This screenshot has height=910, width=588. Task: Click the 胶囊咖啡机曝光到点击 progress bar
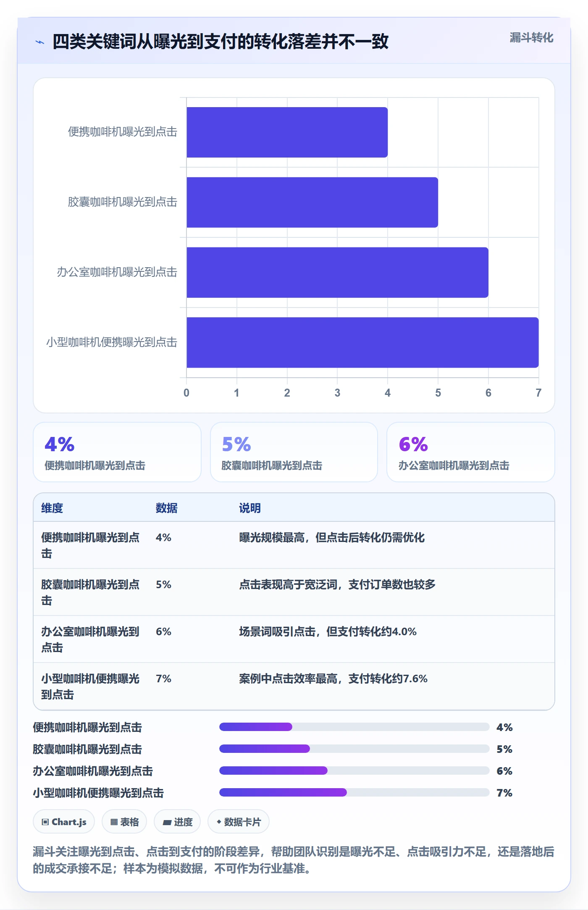(354, 749)
